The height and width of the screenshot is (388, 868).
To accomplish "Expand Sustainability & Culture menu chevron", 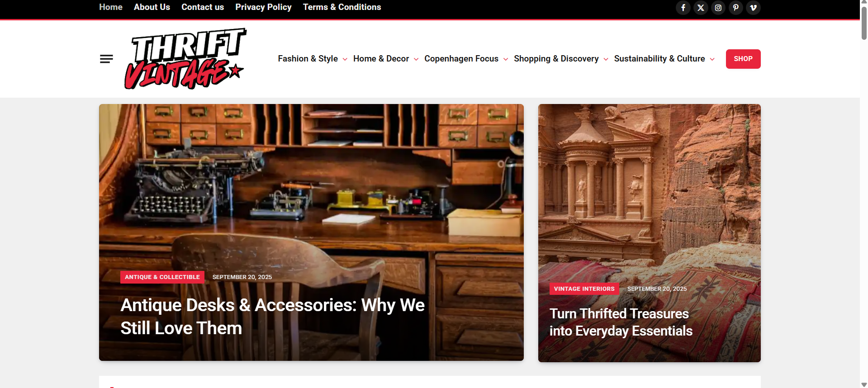I will pos(712,59).
